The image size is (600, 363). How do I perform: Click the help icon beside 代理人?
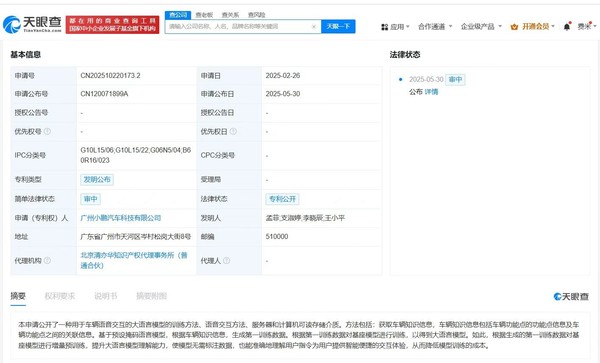(227, 260)
